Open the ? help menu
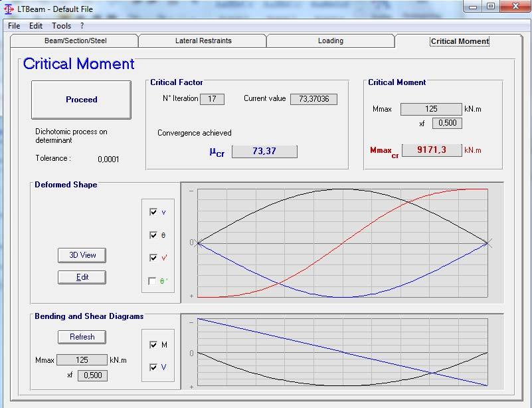 82,26
